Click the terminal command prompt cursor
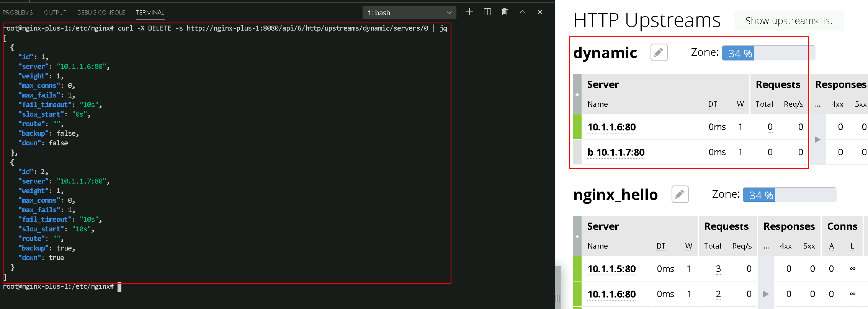The height and width of the screenshot is (309, 868). (119, 287)
